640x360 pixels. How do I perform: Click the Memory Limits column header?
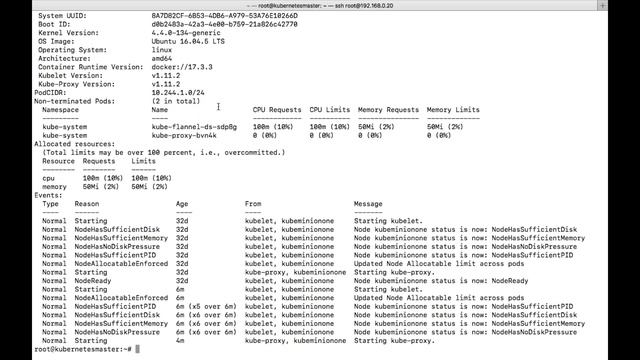click(453, 110)
